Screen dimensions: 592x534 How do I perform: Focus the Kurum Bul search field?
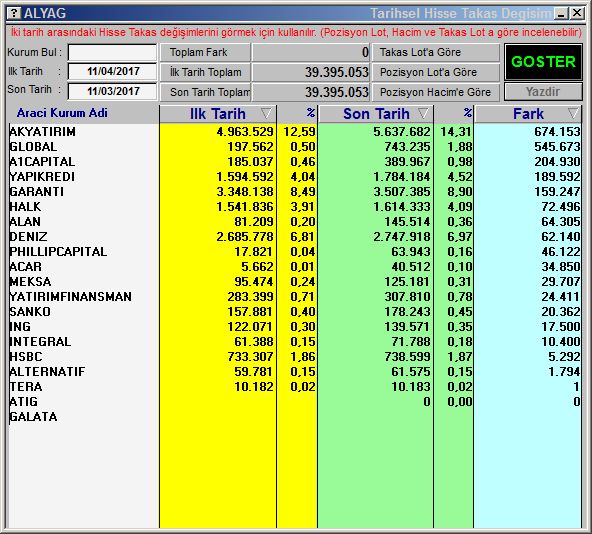pyautogui.click(x=112, y=52)
